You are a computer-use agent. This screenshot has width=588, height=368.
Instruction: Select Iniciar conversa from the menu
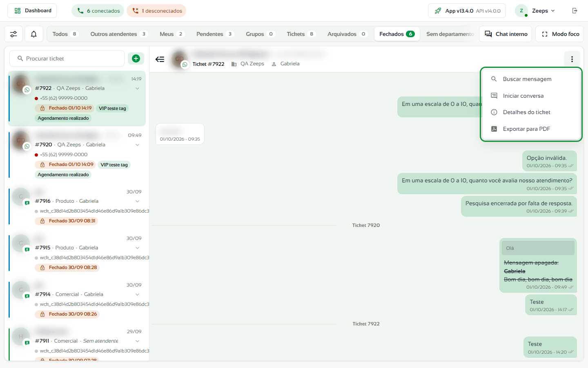[x=531, y=96]
